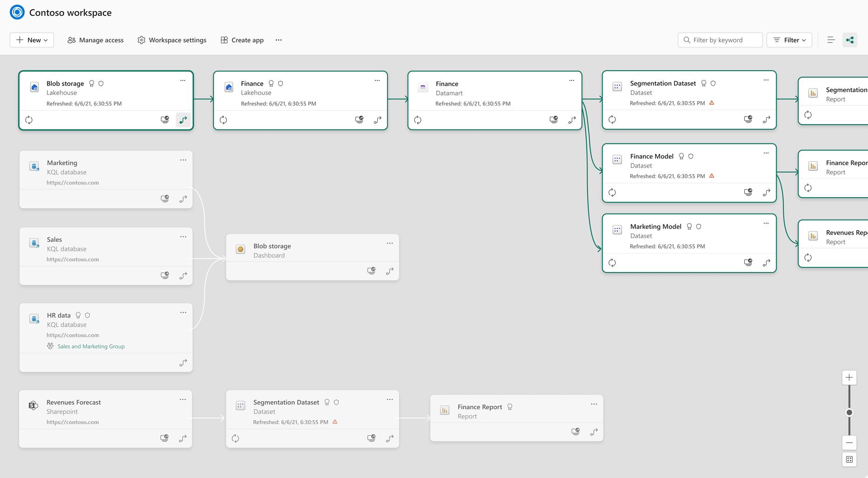Refresh the Finance Model dataset
Viewport: 868px width, 478px height.
click(x=612, y=193)
